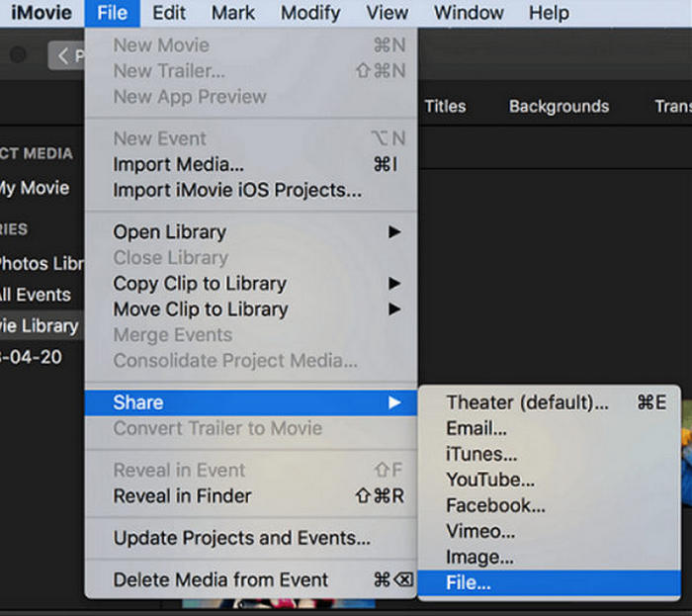
Task: Share the movie to YouTube
Action: [549, 480]
